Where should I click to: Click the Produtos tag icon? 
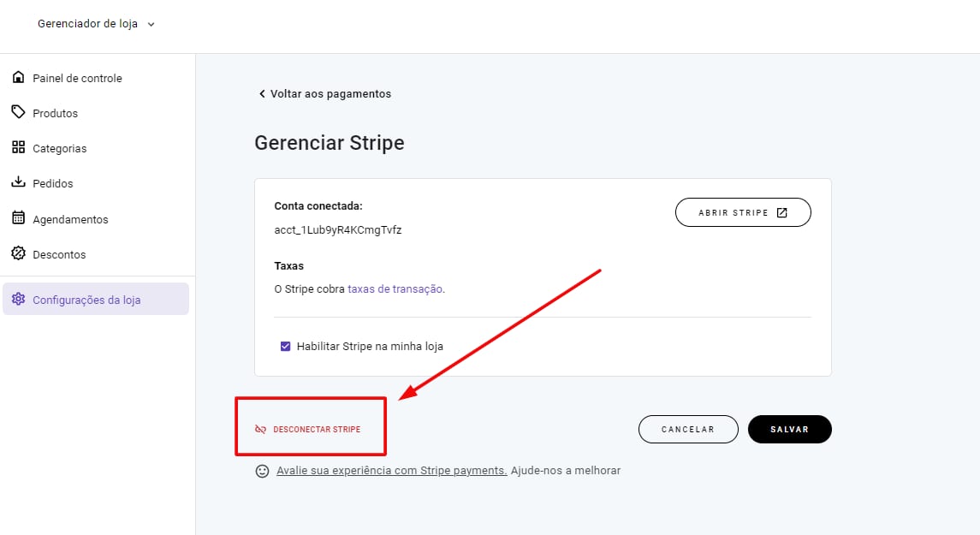(18, 112)
